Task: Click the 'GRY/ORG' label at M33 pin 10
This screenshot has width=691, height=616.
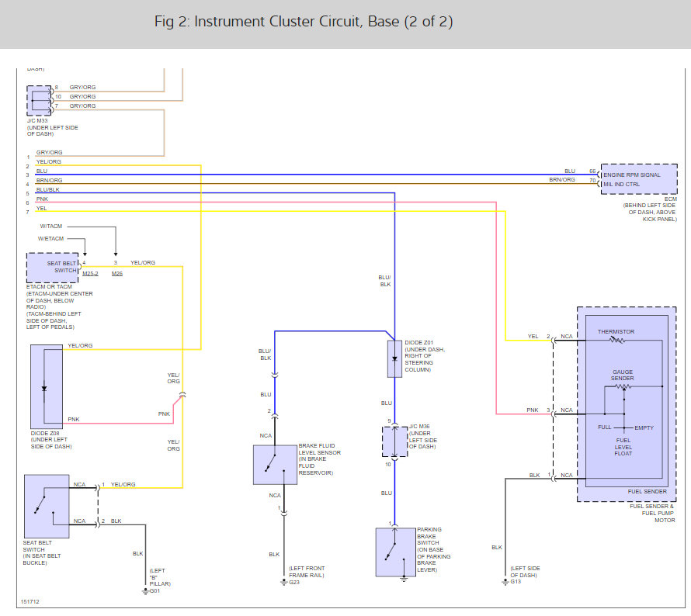Action: pyautogui.click(x=82, y=96)
